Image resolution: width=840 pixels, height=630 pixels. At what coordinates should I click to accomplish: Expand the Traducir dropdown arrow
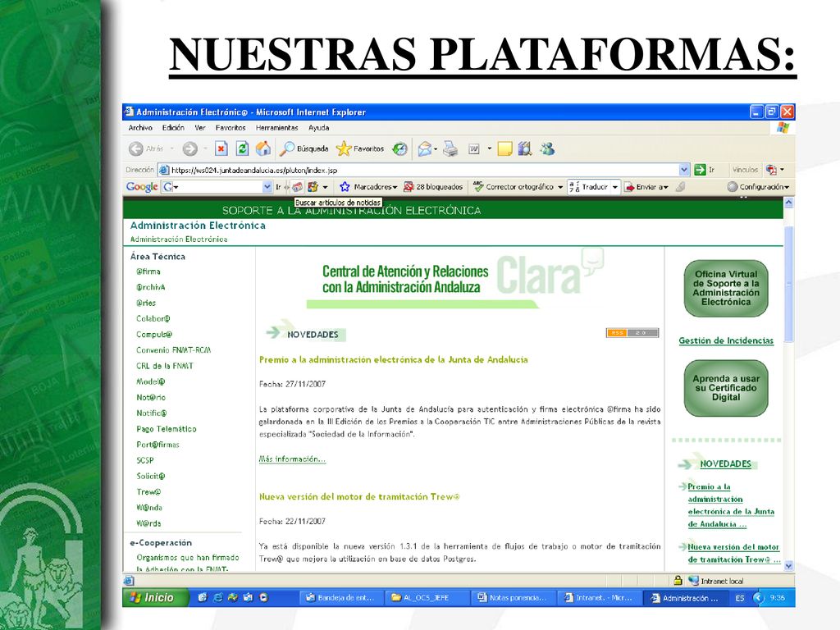[x=615, y=186]
